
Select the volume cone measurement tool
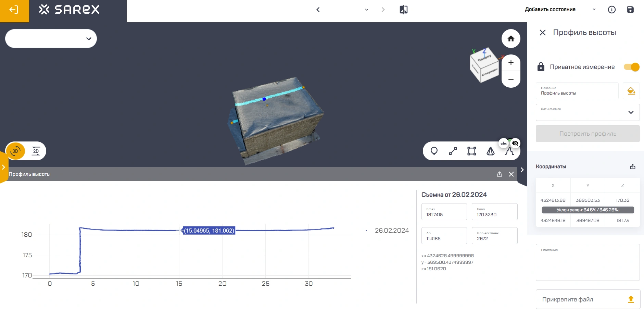point(490,151)
